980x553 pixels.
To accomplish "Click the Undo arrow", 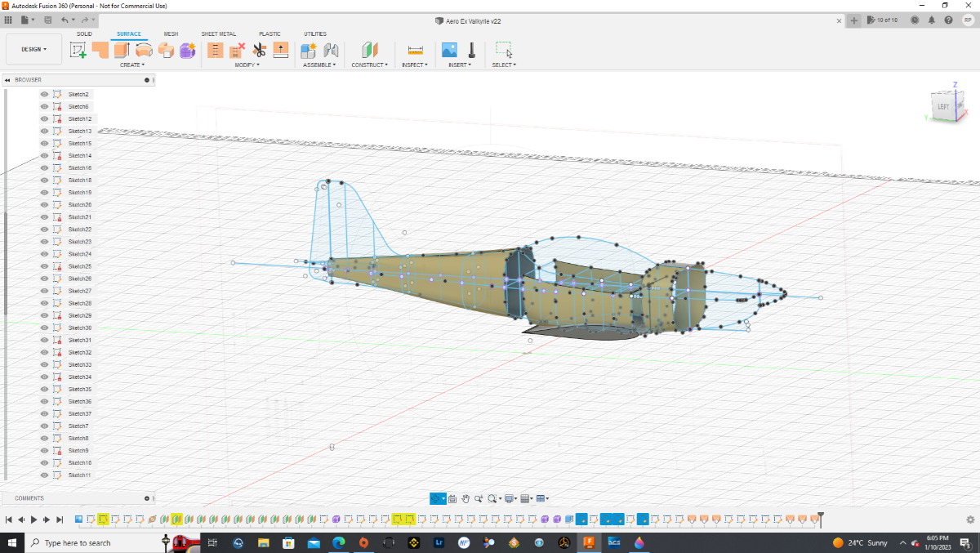I will (65, 20).
